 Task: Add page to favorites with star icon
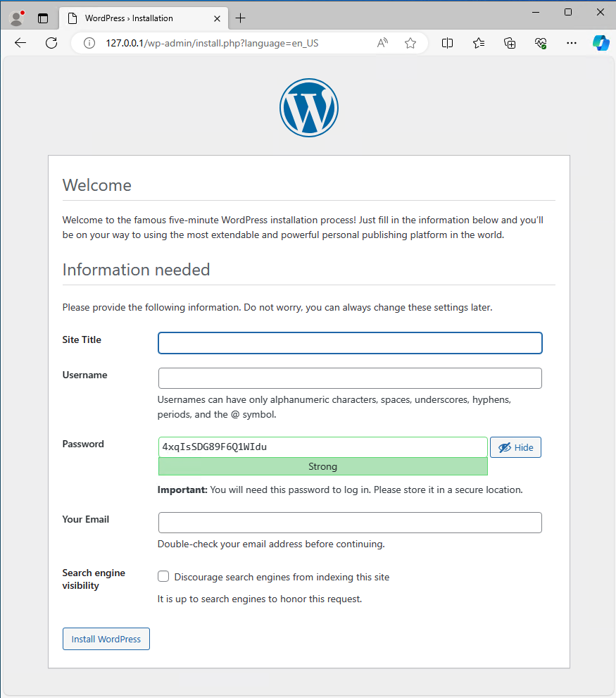click(410, 43)
